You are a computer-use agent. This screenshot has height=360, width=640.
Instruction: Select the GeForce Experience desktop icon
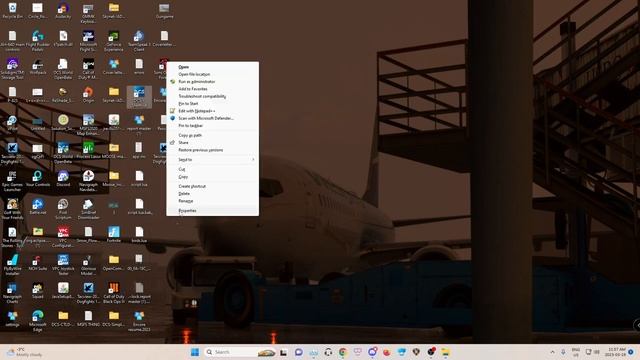point(113,41)
